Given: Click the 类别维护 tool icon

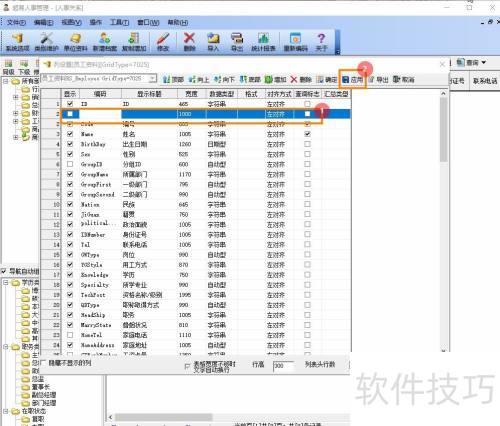Looking at the screenshot, I should point(46,42).
